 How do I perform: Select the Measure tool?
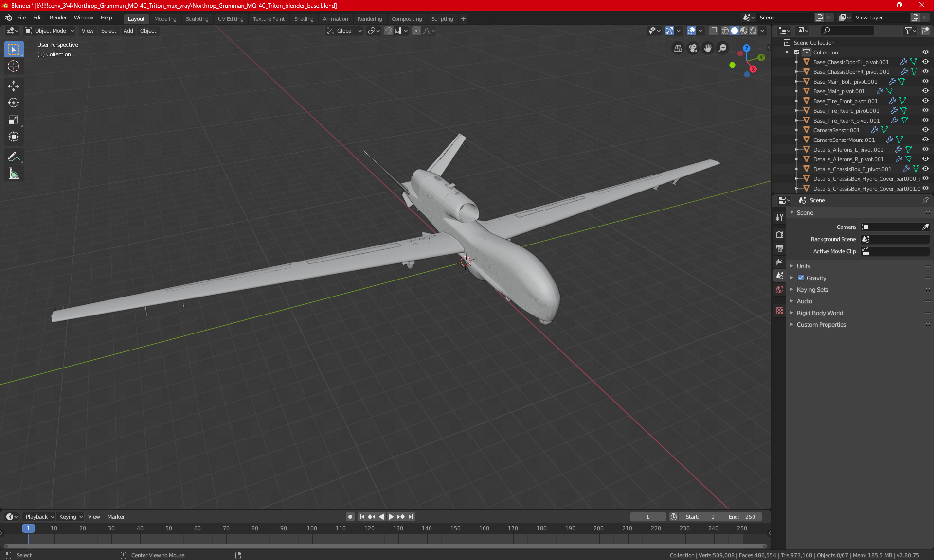pyautogui.click(x=14, y=174)
